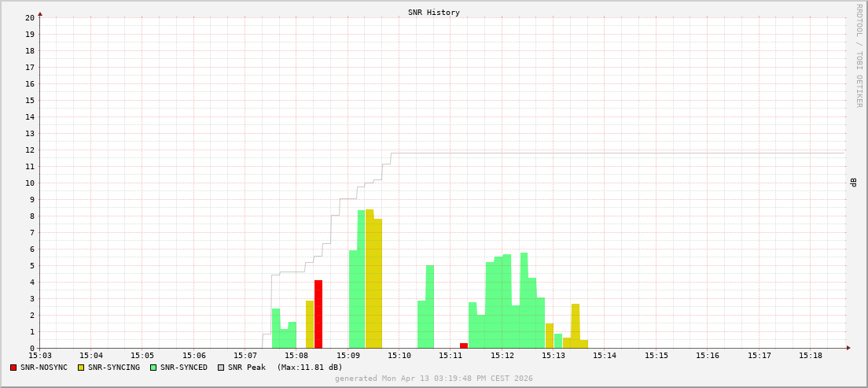Click the tallest yellow SYNCING bar after 15:09

click(x=370, y=279)
